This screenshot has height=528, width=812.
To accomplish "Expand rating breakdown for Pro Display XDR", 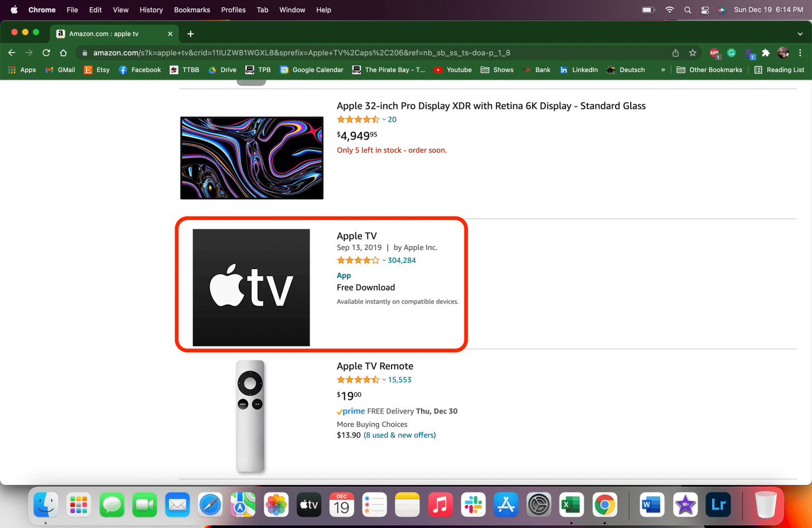I will (x=384, y=119).
